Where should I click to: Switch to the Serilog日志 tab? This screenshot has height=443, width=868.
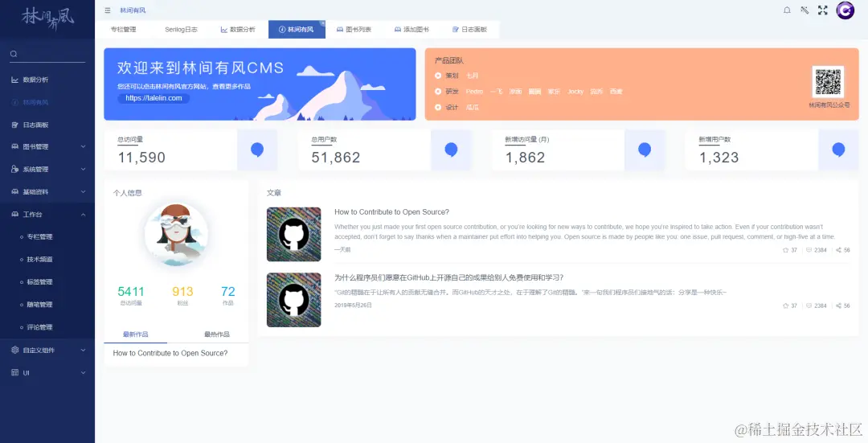181,30
